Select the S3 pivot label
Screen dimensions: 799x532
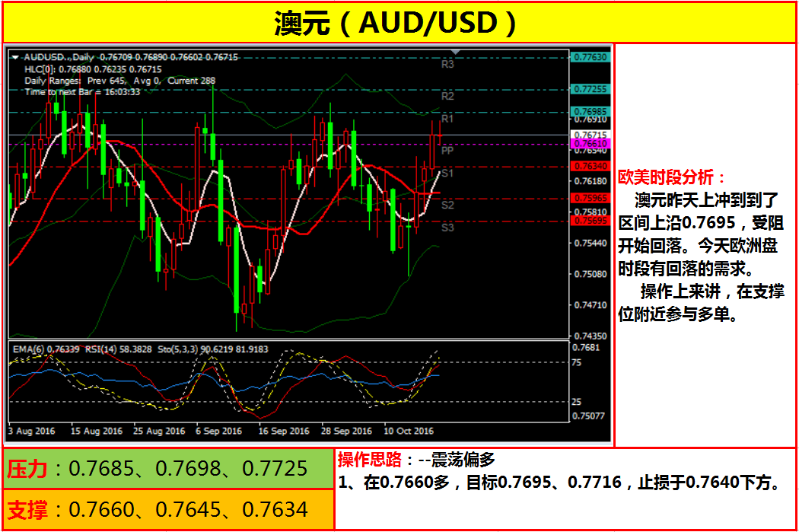tap(447, 228)
